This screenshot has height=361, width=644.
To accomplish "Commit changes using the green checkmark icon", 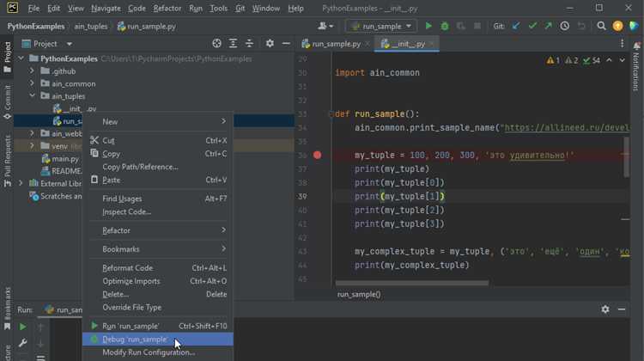I will click(x=532, y=26).
